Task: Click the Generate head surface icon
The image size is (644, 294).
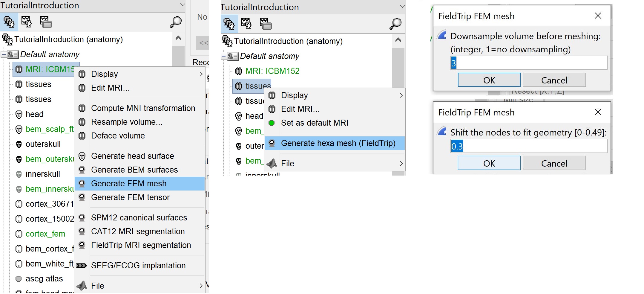Action: [82, 156]
